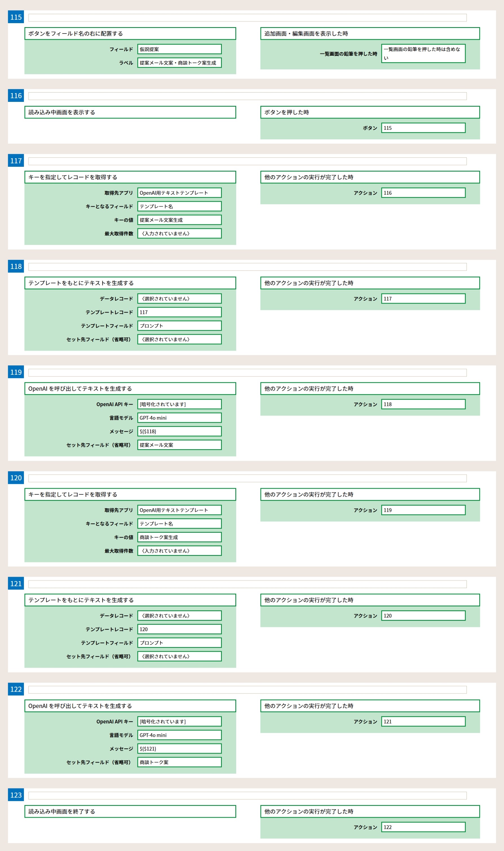This screenshot has width=504, height=851.
Task: Click the empty comment field beside badge 121
Action: click(247, 584)
